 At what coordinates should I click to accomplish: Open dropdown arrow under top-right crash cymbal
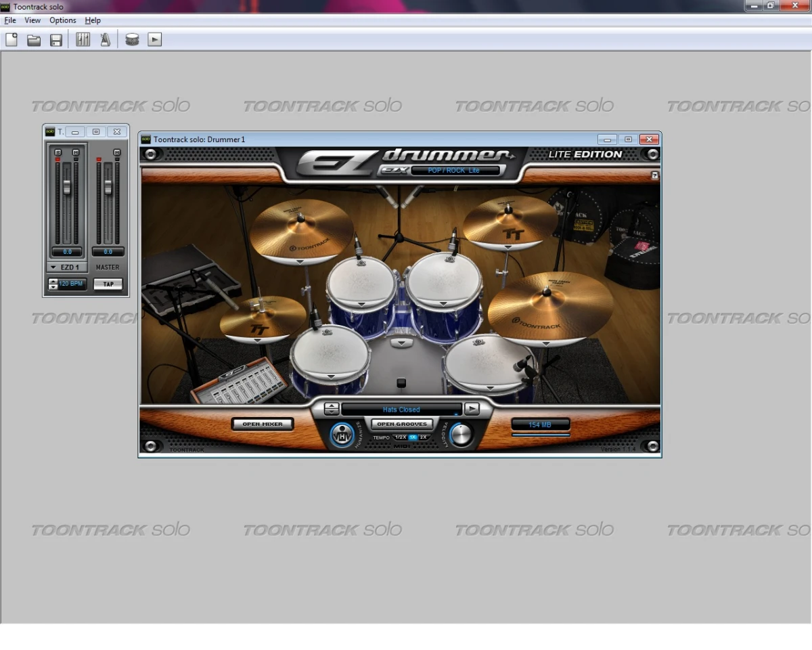(x=509, y=246)
